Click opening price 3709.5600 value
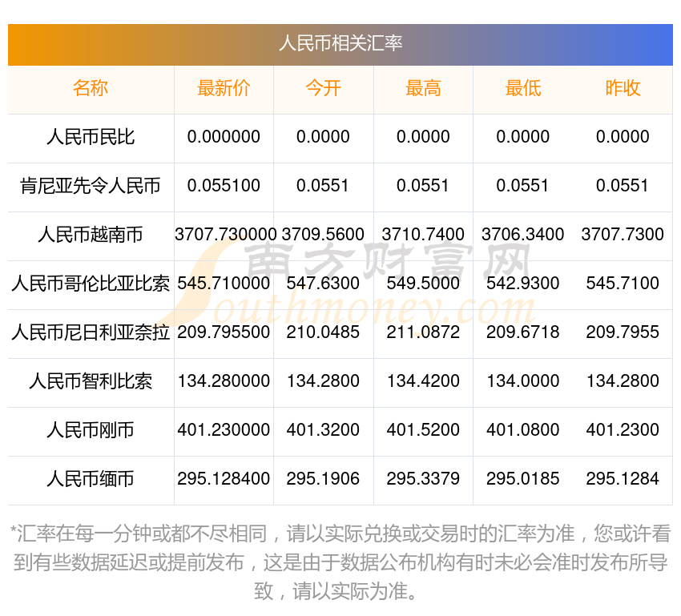Screen dimensions: 681x616 323,235
